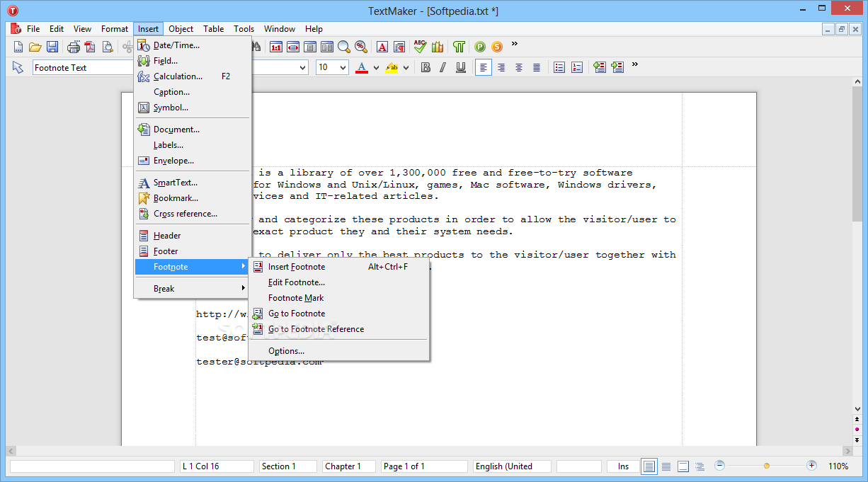Choose Bookmark from the Insert menu
Viewport: 868px width, 482px height.
[x=193, y=198]
